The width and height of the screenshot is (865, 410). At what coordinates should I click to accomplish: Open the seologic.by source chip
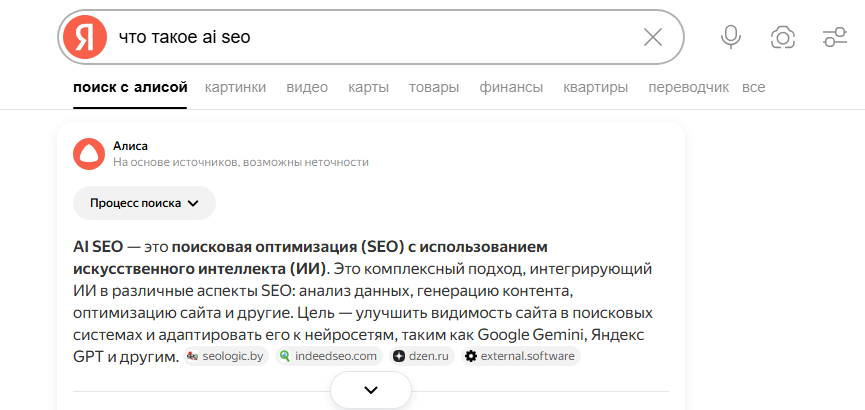click(226, 356)
